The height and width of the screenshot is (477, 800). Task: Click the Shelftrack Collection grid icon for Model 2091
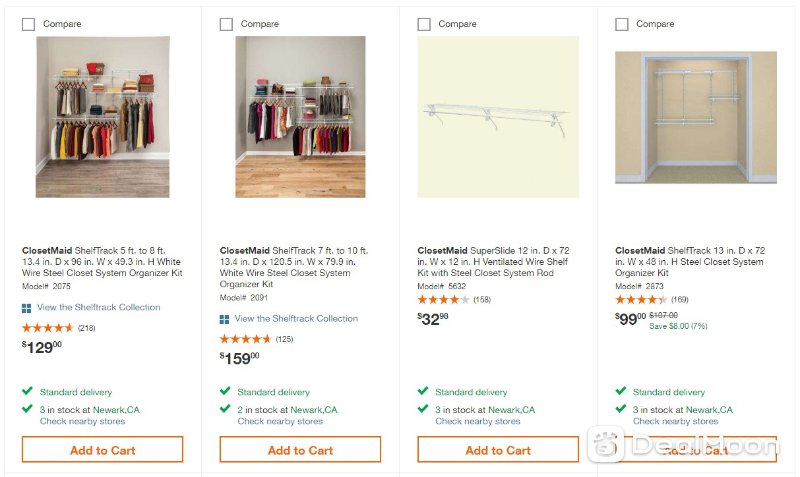click(x=224, y=319)
